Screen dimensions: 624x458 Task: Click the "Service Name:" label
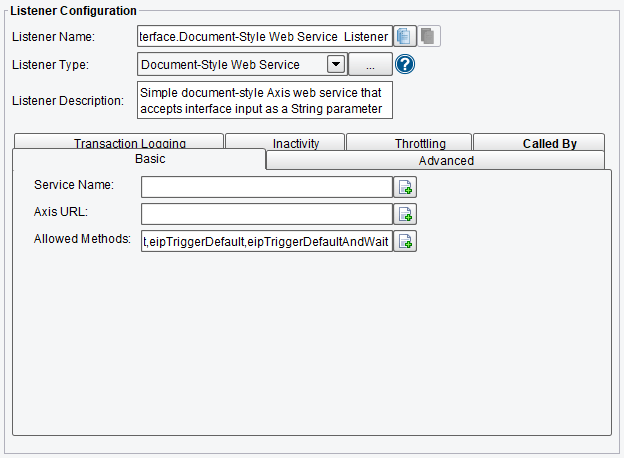click(x=74, y=185)
